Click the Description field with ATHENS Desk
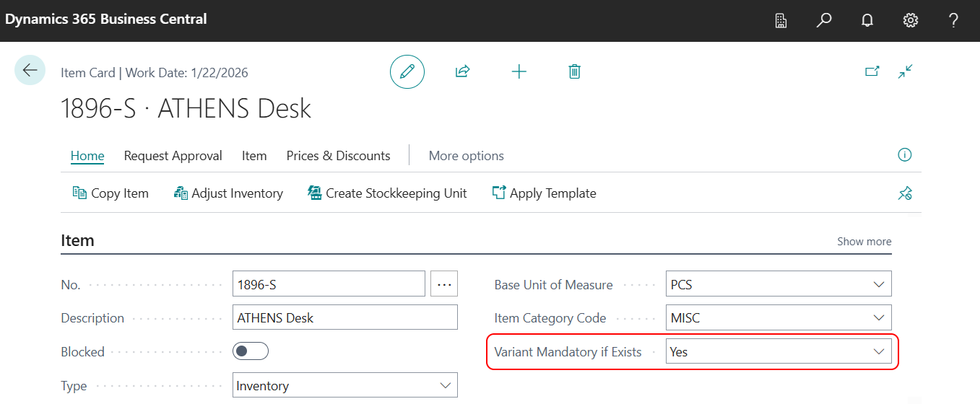The height and width of the screenshot is (404, 980). coord(345,317)
